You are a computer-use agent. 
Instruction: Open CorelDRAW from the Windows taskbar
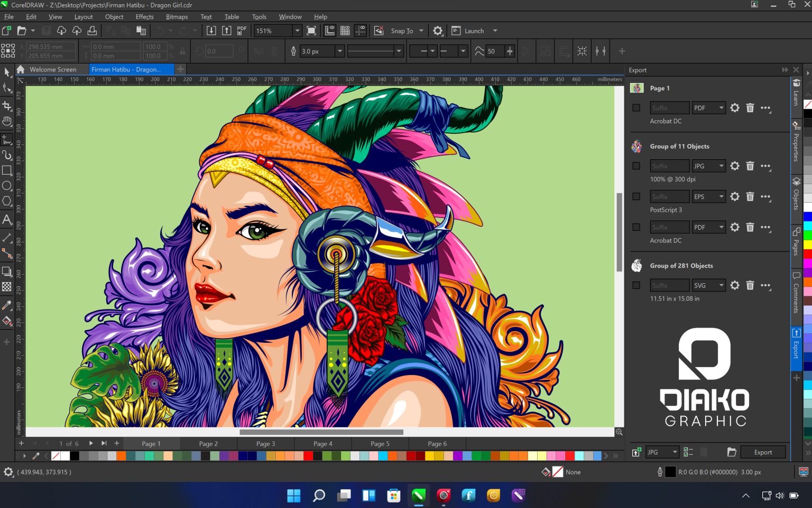tap(419, 496)
